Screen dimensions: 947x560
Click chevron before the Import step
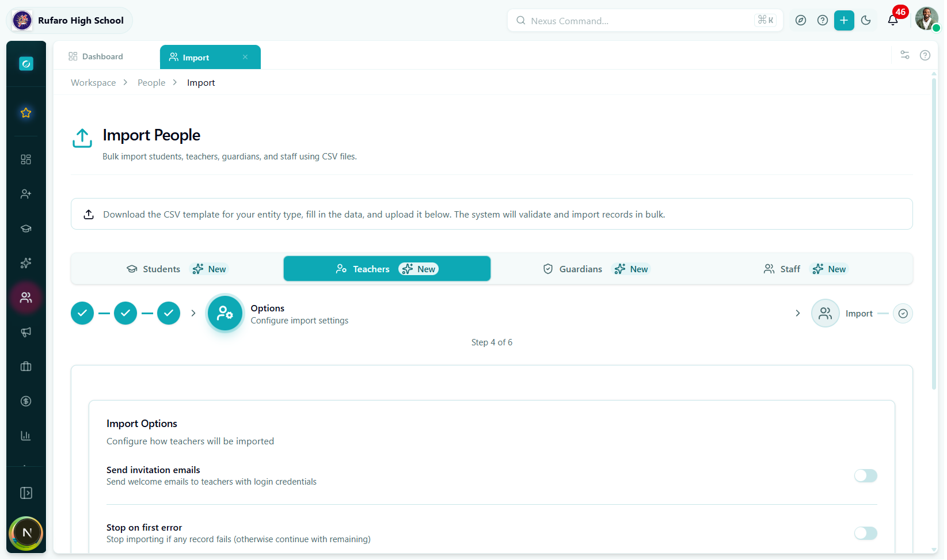coord(798,313)
